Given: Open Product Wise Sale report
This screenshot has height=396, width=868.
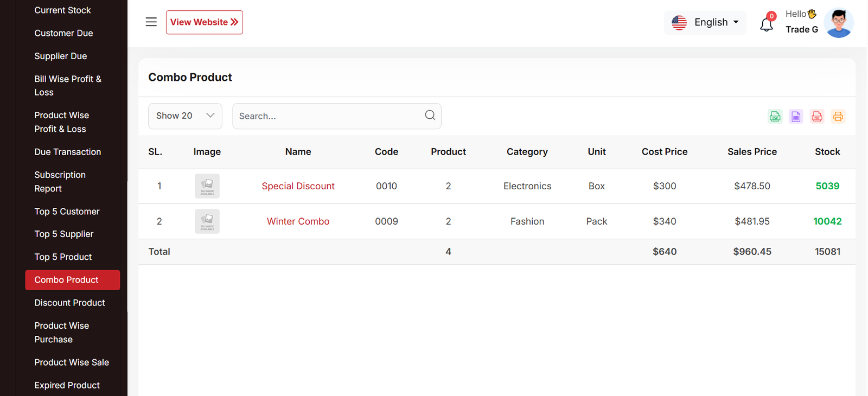Looking at the screenshot, I should click(72, 362).
